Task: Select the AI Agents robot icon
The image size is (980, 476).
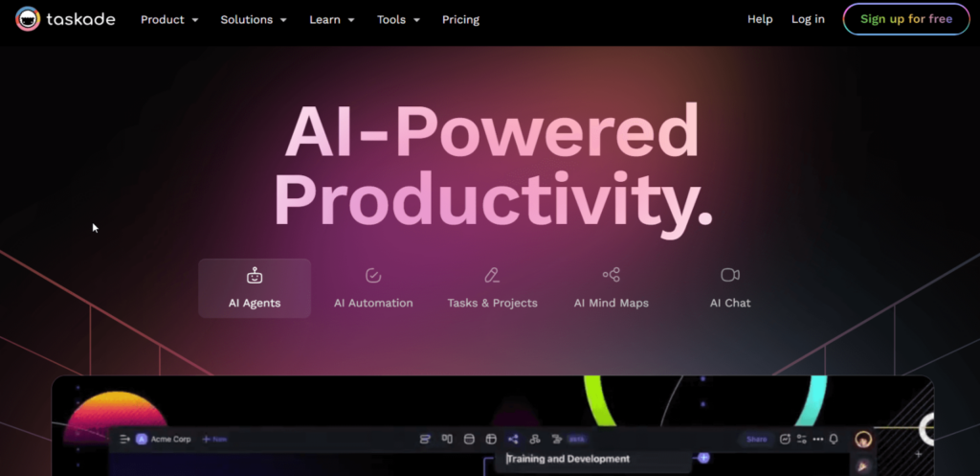Action: (x=255, y=276)
